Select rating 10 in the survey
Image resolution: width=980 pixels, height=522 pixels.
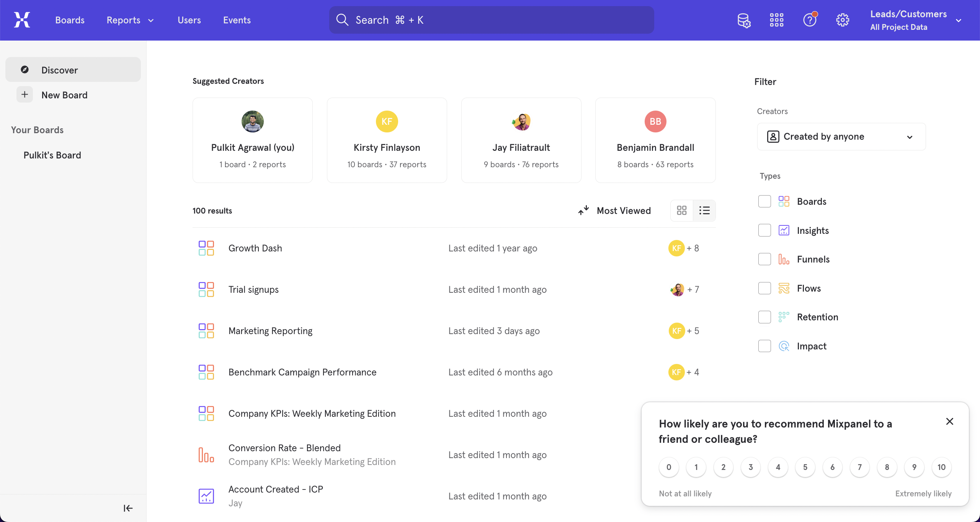coord(941,467)
